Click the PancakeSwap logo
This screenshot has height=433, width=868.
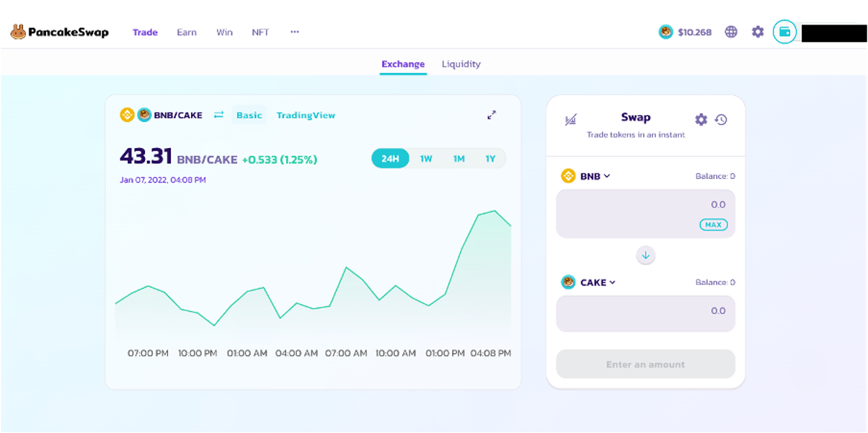point(59,32)
